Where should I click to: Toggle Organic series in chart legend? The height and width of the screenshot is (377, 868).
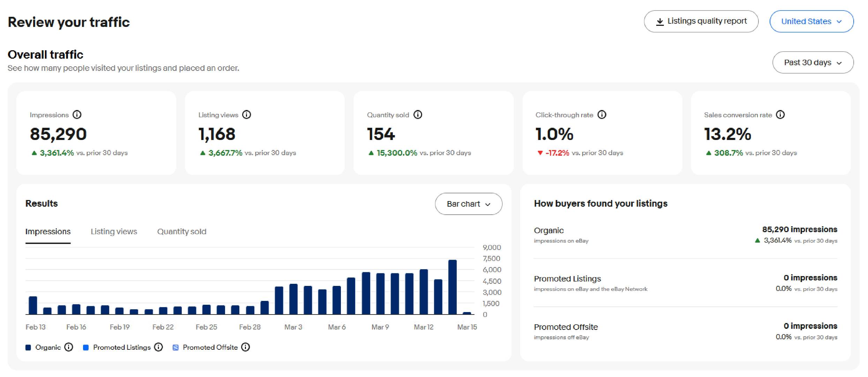point(48,347)
